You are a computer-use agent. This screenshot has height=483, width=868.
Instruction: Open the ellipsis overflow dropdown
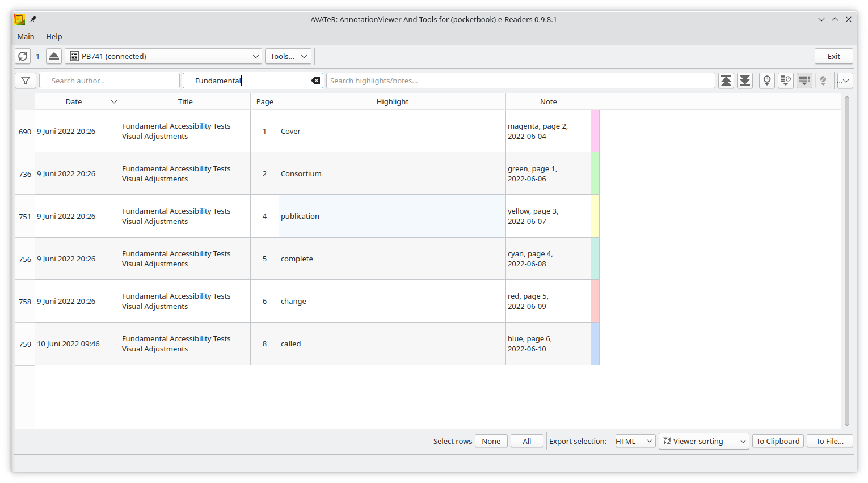(x=845, y=80)
